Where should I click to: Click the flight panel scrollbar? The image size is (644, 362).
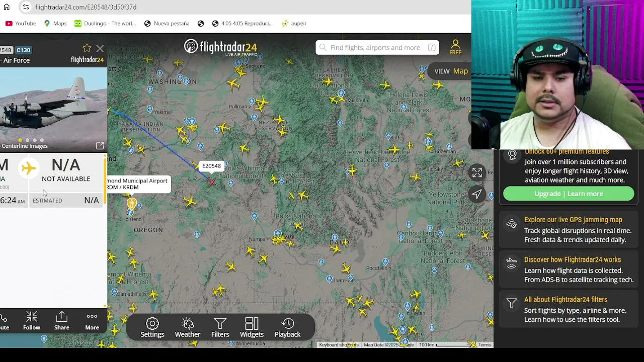click(x=105, y=181)
